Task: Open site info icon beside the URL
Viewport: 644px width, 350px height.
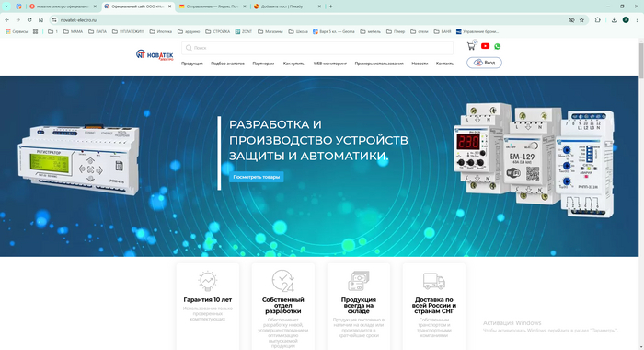Action: [x=54, y=19]
